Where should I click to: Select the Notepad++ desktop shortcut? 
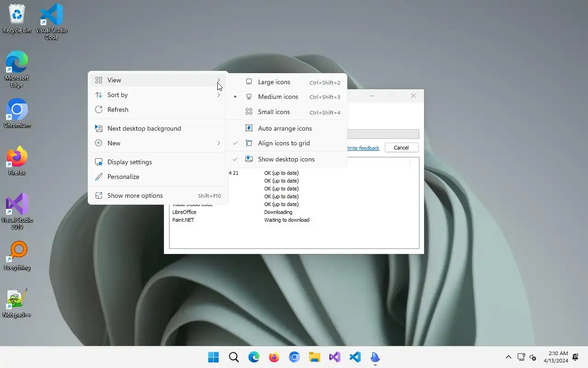pyautogui.click(x=17, y=303)
